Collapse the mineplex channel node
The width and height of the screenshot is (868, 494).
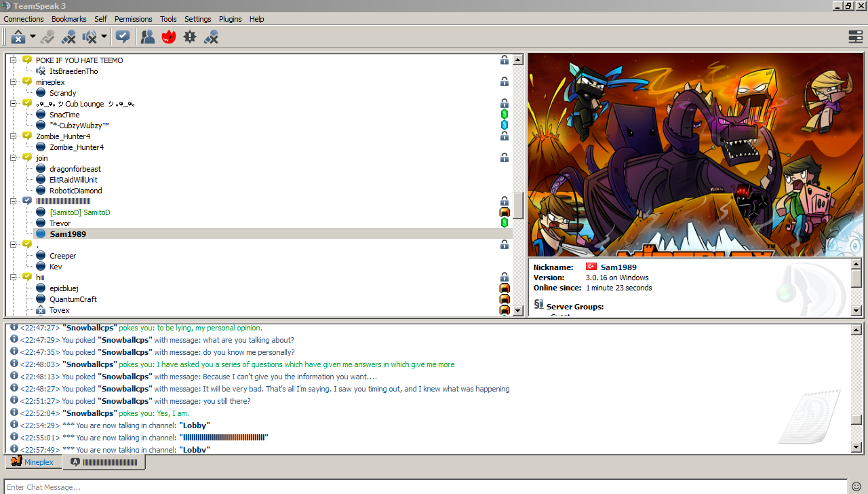13,82
